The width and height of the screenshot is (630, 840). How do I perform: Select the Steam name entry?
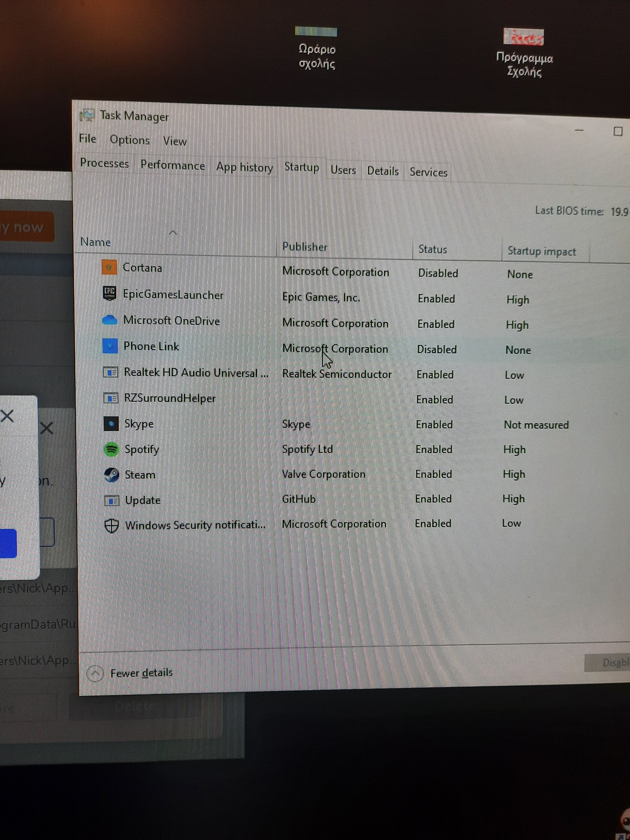click(x=140, y=475)
